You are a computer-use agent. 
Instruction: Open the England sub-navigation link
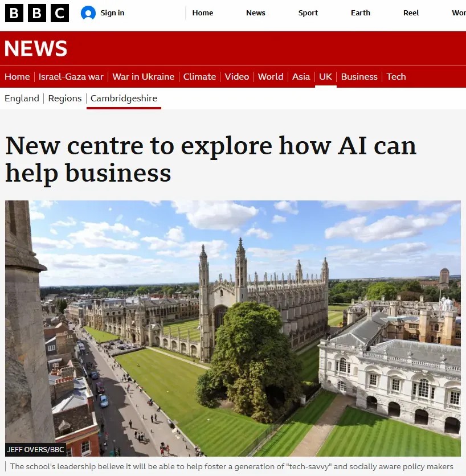tap(22, 99)
